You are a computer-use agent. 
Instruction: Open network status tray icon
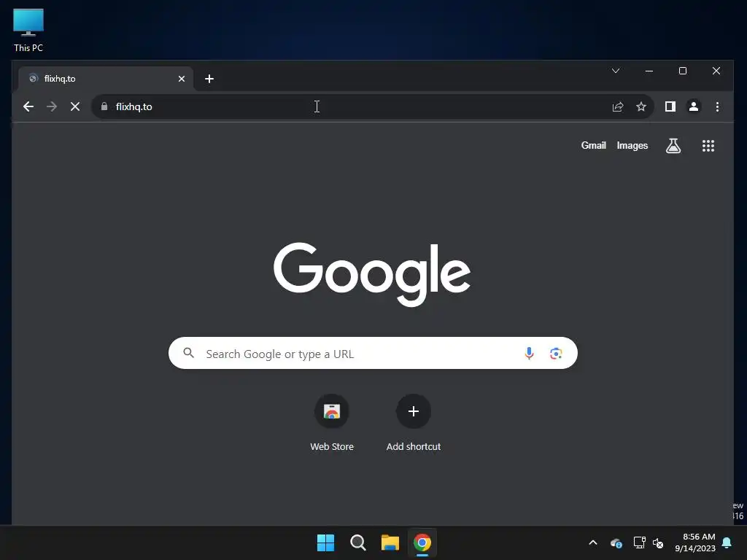tap(639, 542)
